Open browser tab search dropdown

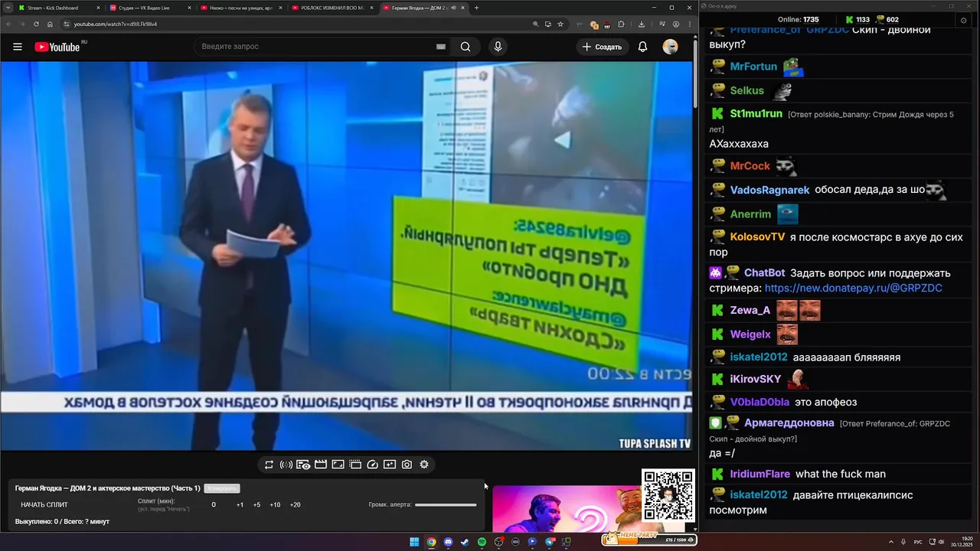coord(7,8)
